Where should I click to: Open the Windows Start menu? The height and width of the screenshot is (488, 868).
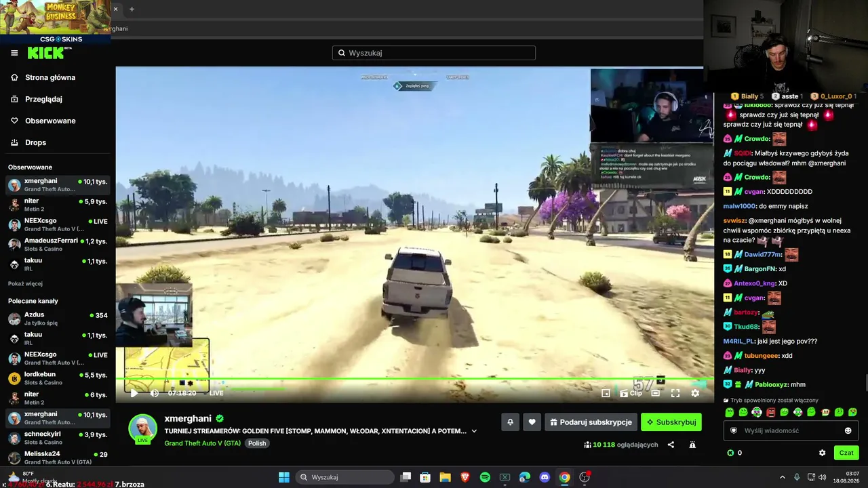(x=284, y=477)
